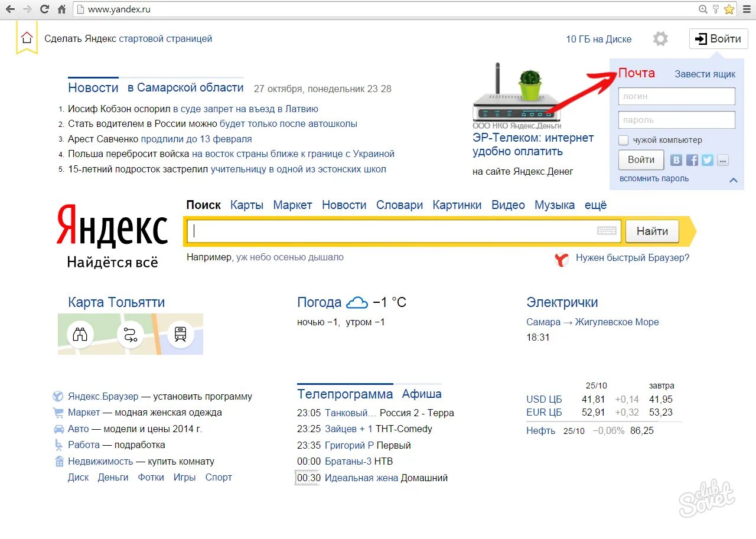
Task: Reload the page with the refresh icon
Action: click(44, 9)
